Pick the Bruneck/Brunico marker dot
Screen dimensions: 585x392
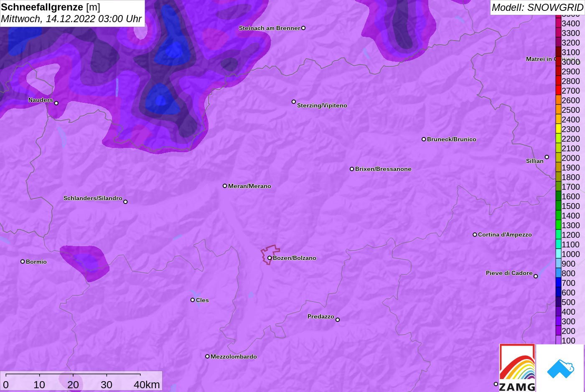tap(424, 139)
